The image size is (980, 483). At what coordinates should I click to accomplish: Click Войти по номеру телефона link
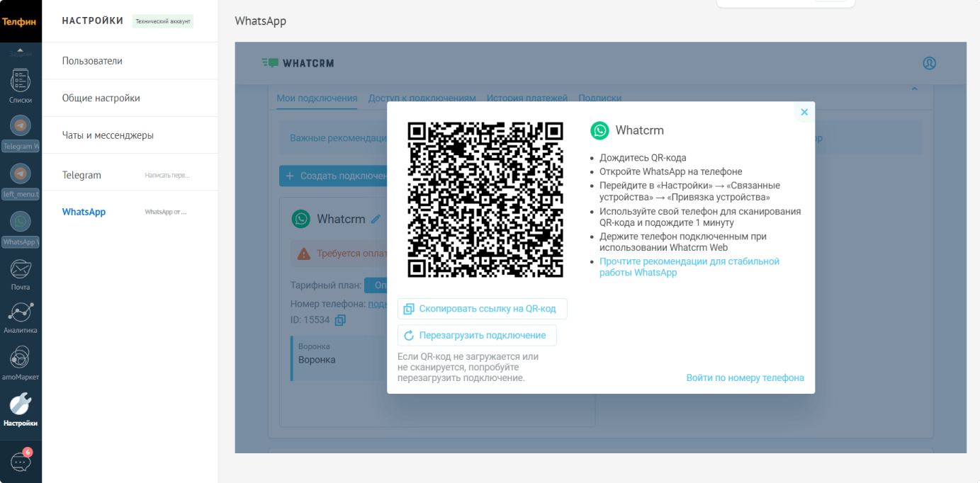pyautogui.click(x=745, y=377)
